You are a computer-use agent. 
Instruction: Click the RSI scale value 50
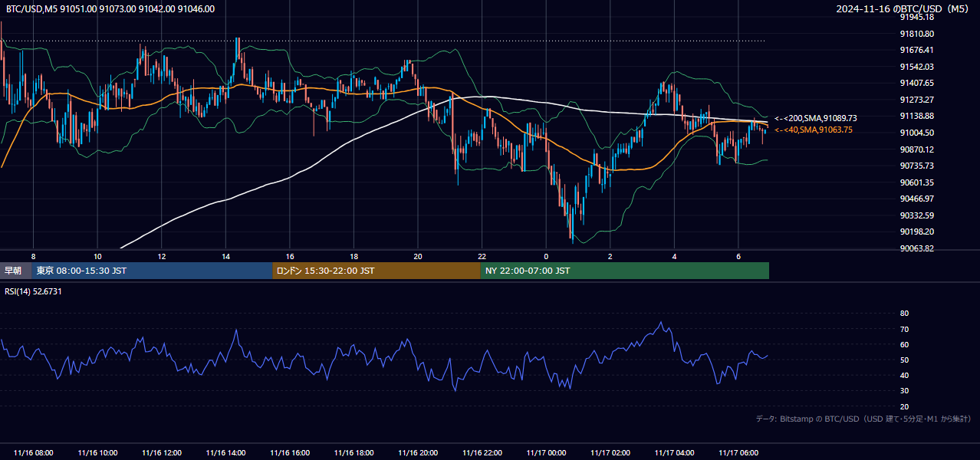(904, 360)
